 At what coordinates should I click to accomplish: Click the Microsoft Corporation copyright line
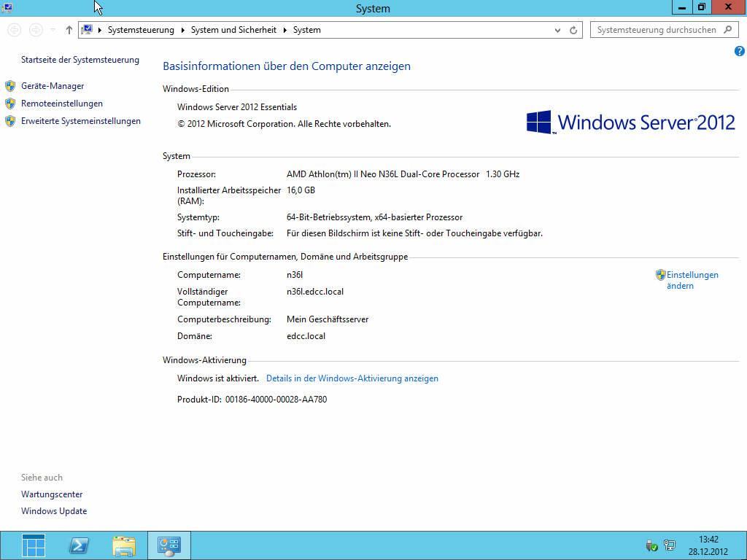click(284, 124)
